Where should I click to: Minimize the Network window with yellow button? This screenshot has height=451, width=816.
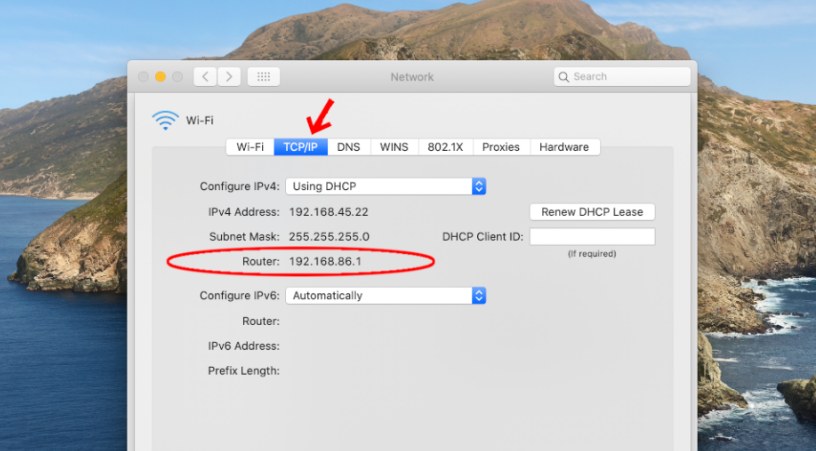point(160,77)
